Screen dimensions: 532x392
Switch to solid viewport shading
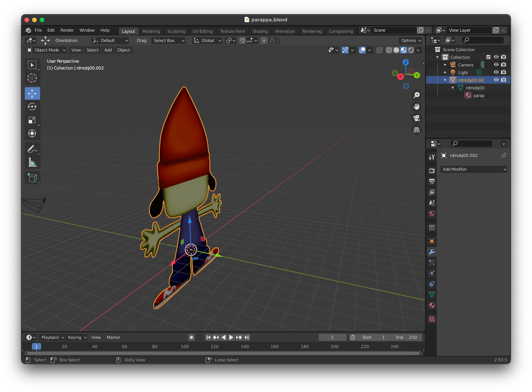coord(396,50)
